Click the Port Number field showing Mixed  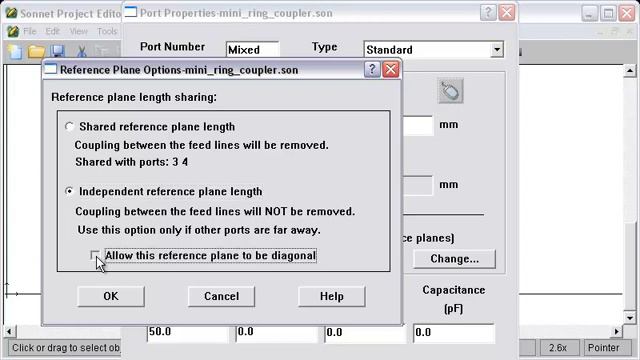point(253,50)
